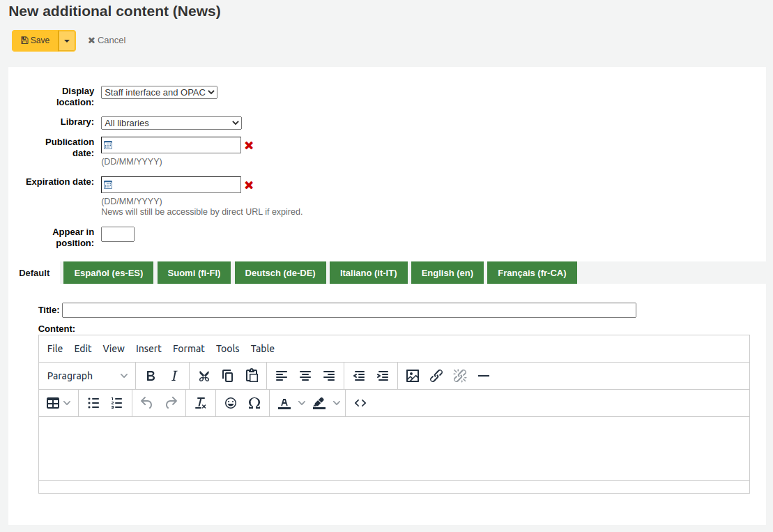The height and width of the screenshot is (532, 773).
Task: Switch to the Deutsch (de-DE) tab
Action: pyautogui.click(x=280, y=273)
